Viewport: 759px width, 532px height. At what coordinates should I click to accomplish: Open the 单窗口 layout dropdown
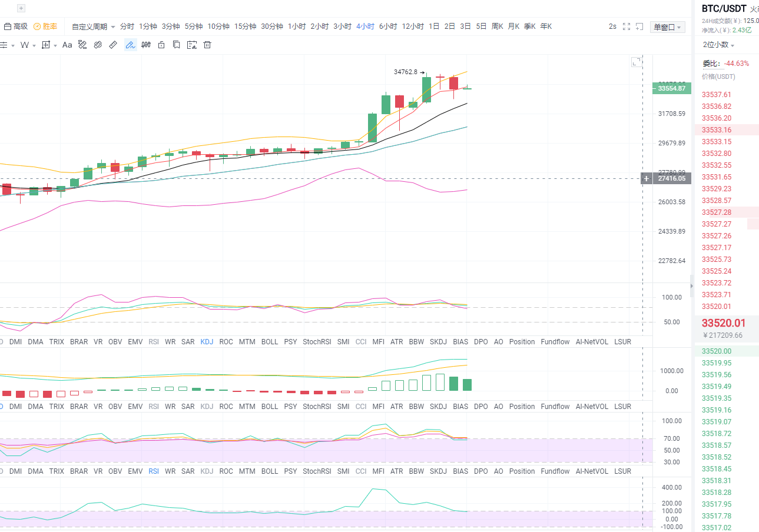click(x=667, y=26)
